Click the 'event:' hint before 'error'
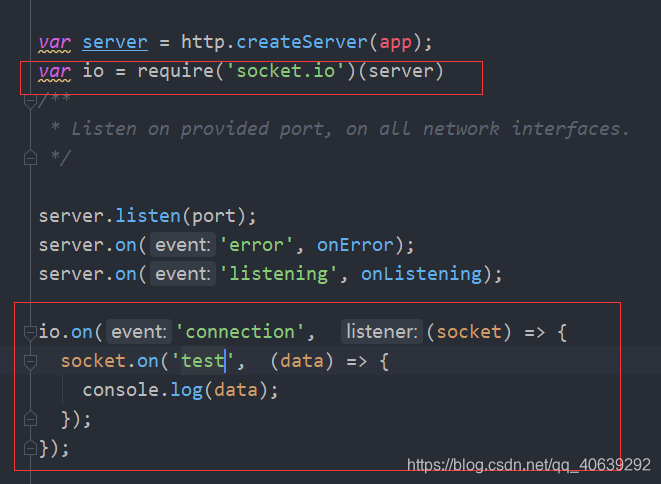Image resolution: width=661 pixels, height=484 pixels. pyautogui.click(x=183, y=245)
